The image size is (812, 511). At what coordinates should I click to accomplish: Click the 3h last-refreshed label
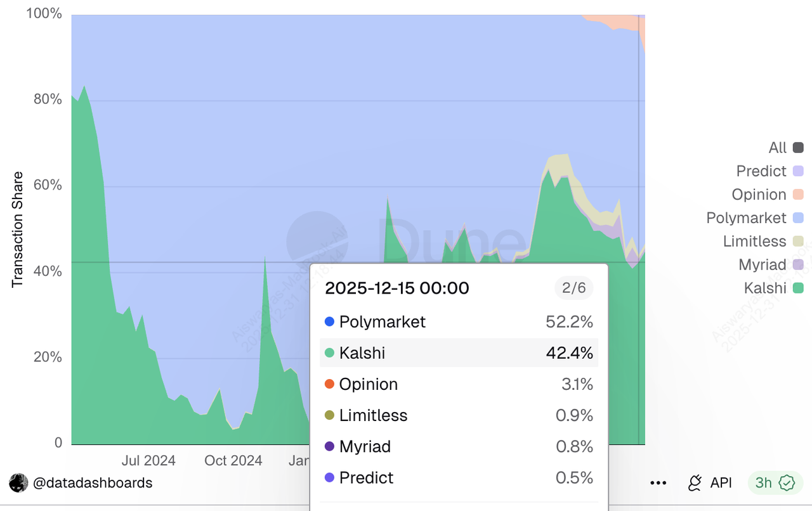click(x=763, y=483)
